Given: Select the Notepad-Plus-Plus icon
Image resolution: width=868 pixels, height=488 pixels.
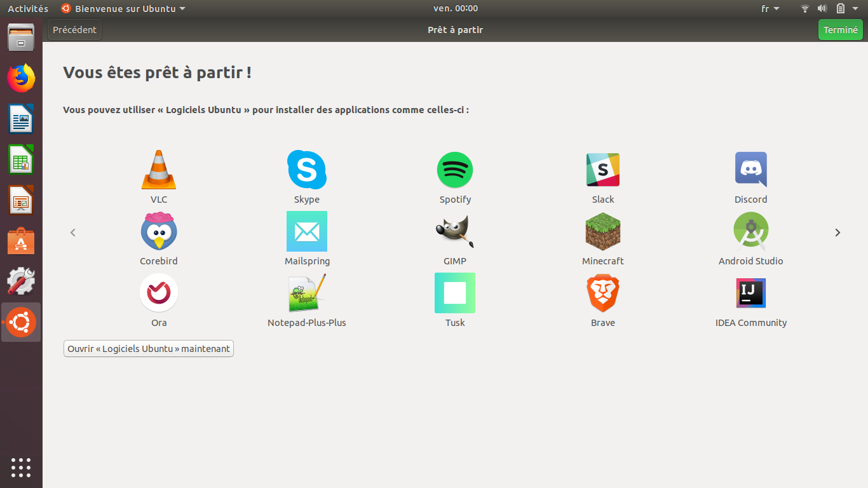Looking at the screenshot, I should click(x=306, y=293).
